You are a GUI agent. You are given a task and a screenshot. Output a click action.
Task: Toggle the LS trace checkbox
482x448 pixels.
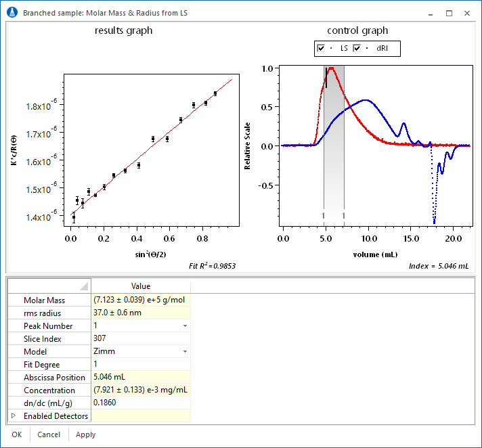[321, 49]
